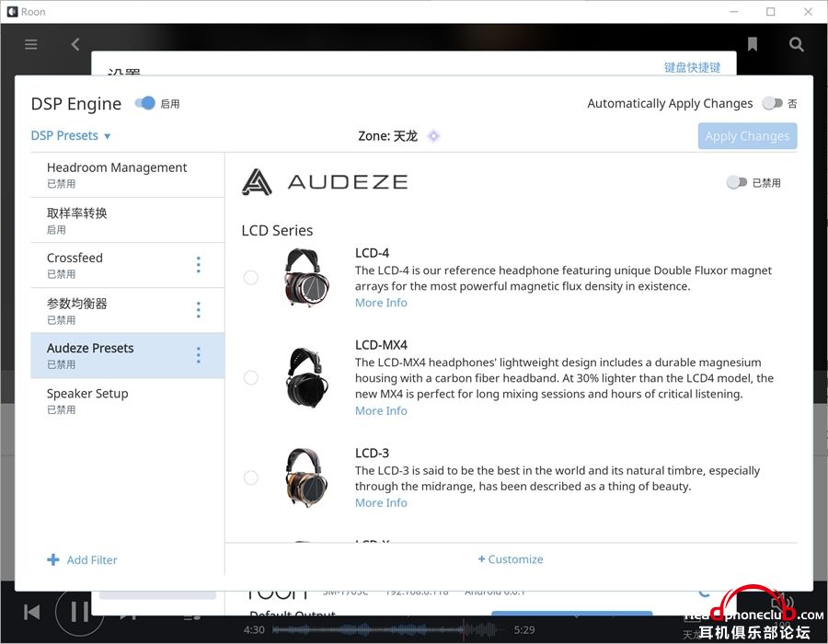The width and height of the screenshot is (828, 644).
Task: Toggle Automatically Apply Changes switch
Action: tap(772, 103)
